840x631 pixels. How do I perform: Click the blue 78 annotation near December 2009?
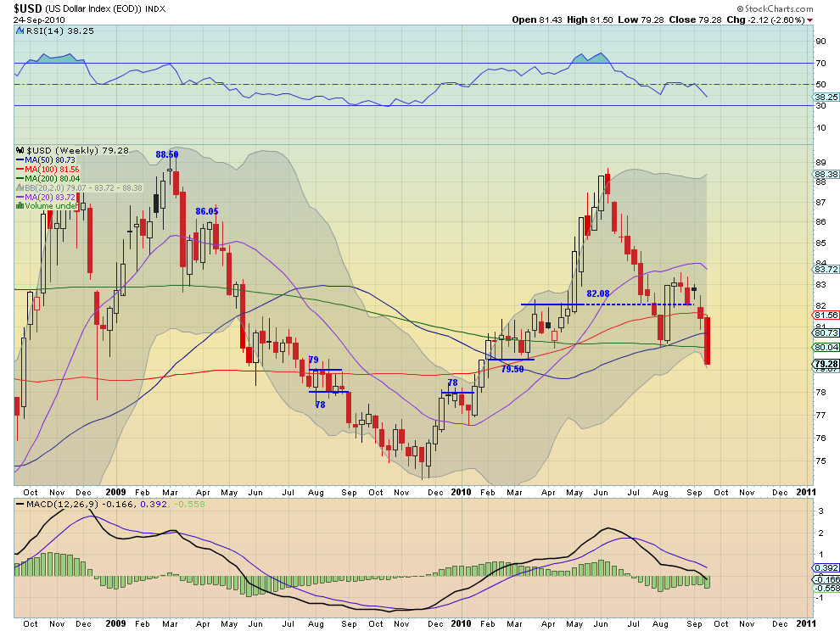(453, 383)
